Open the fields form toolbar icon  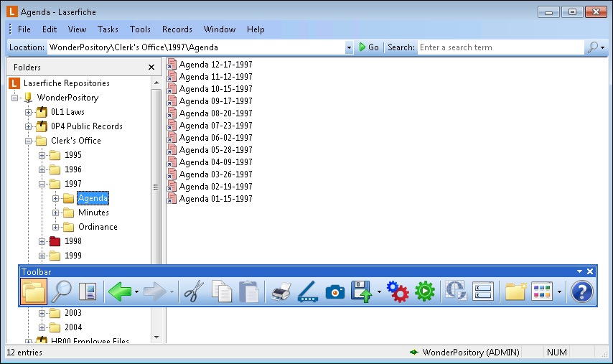[483, 291]
